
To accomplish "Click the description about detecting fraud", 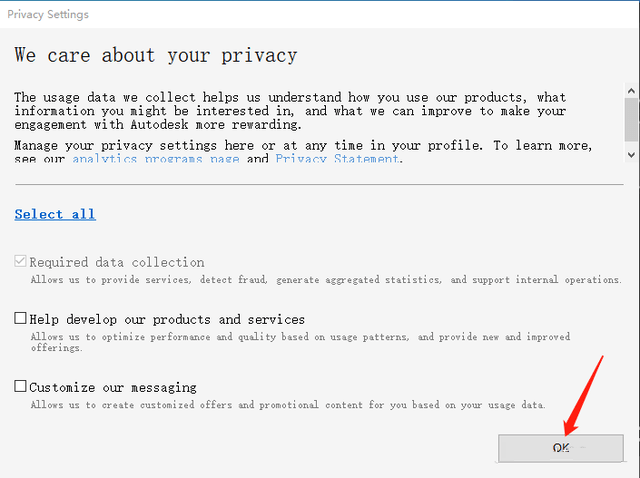I will click(x=325, y=280).
